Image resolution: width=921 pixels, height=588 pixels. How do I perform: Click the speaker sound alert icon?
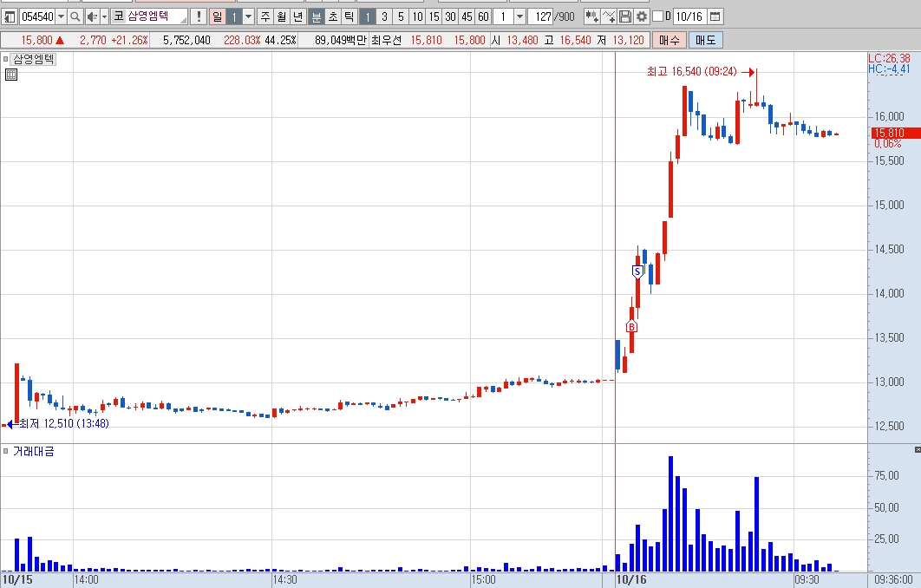point(92,16)
